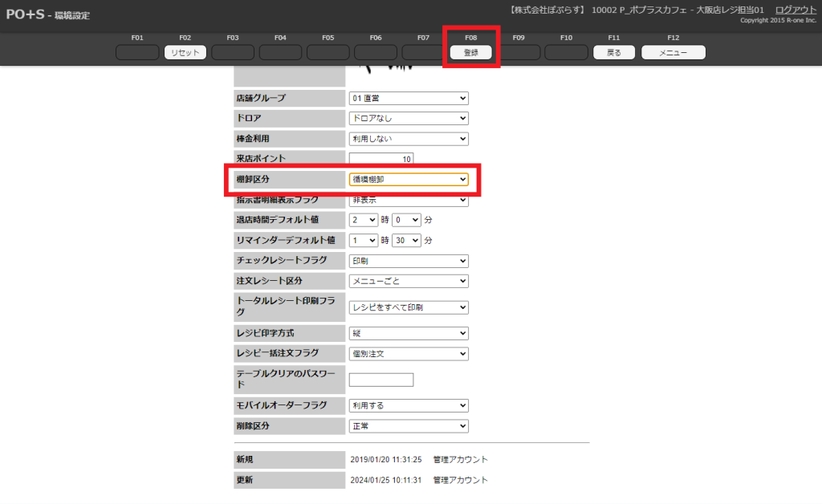Select the 退店時間デフォルト値 hour dropdown
The height and width of the screenshot is (504, 822).
[x=363, y=219]
